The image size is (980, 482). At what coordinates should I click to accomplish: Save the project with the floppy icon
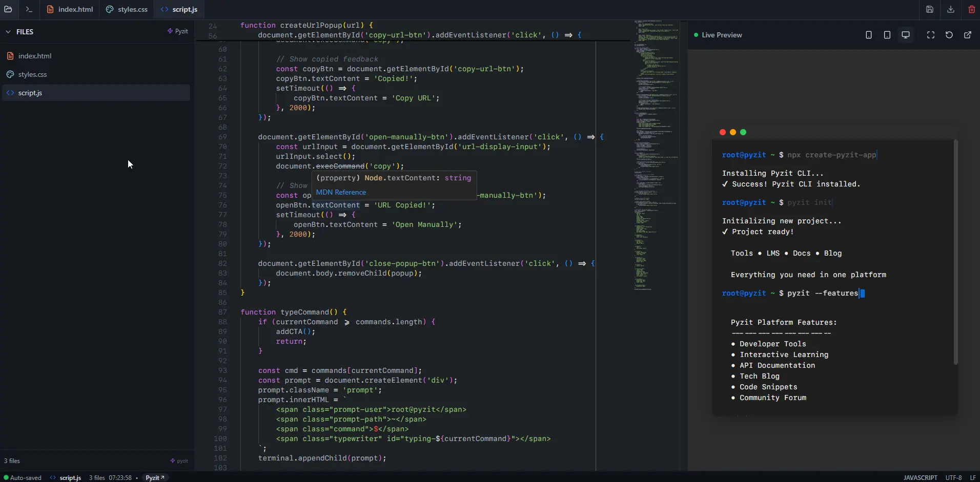930,9
